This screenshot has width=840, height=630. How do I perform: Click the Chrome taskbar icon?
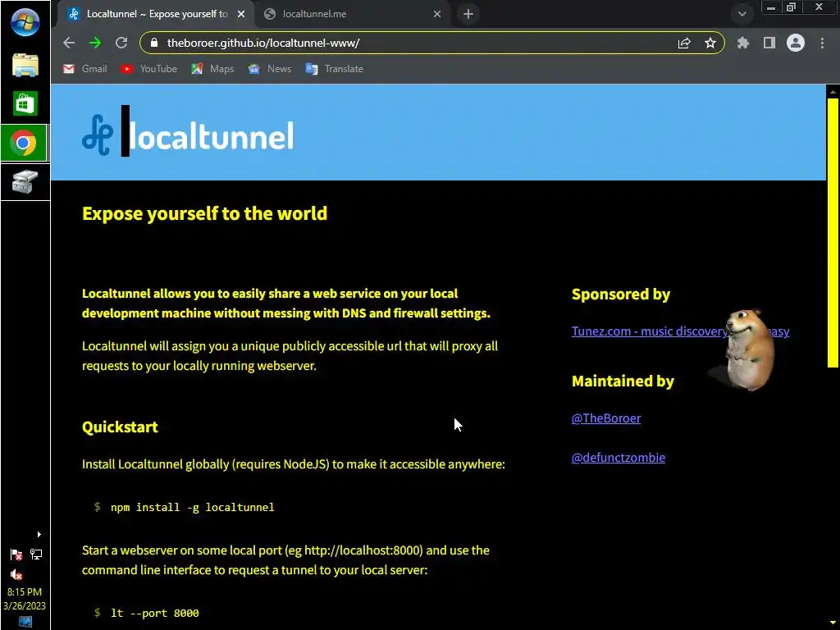pyautogui.click(x=24, y=143)
